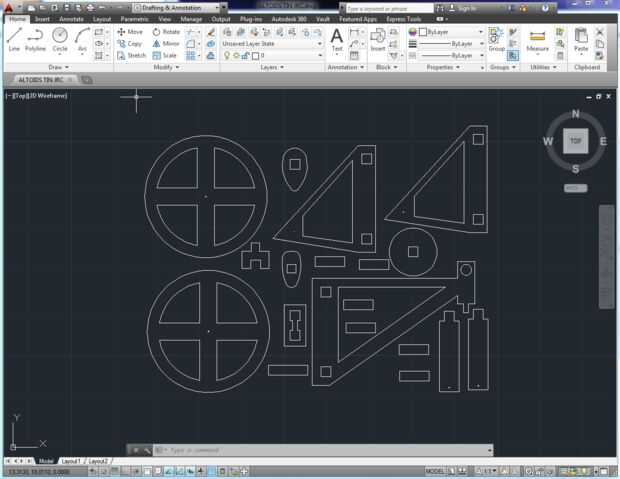This screenshot has width=620, height=479.
Task: Select the Line drawing tool
Action: tap(14, 39)
